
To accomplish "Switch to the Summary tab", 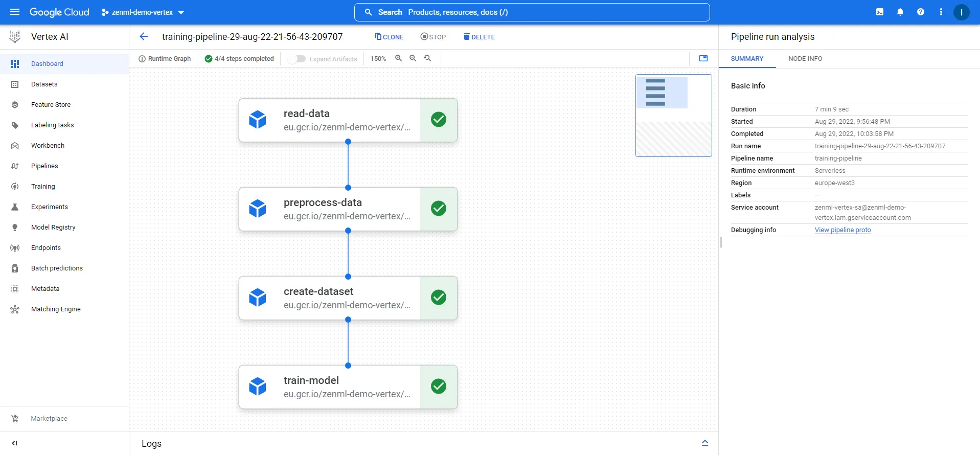I will point(747,59).
